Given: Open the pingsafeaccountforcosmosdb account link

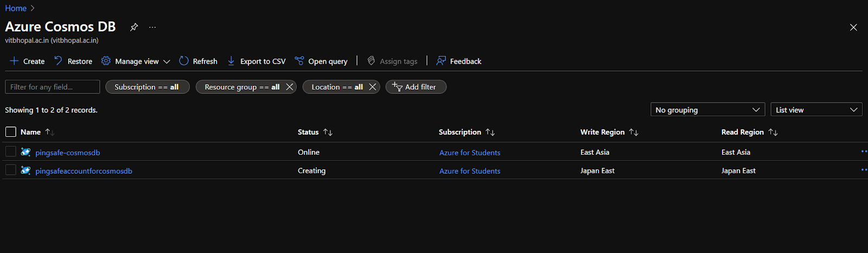Looking at the screenshot, I should coord(84,171).
